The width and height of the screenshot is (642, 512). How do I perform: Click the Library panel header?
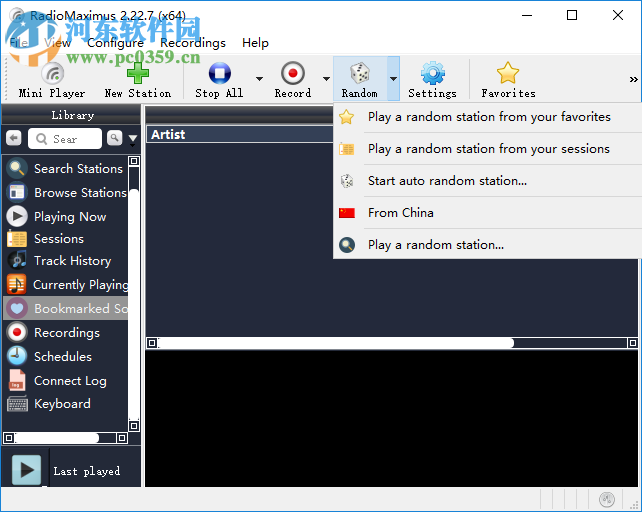pos(72,115)
